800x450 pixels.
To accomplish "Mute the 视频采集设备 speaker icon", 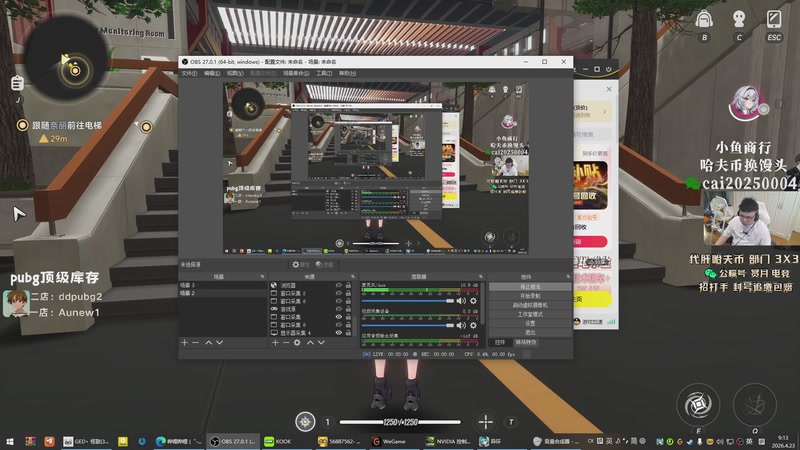I will (x=461, y=325).
